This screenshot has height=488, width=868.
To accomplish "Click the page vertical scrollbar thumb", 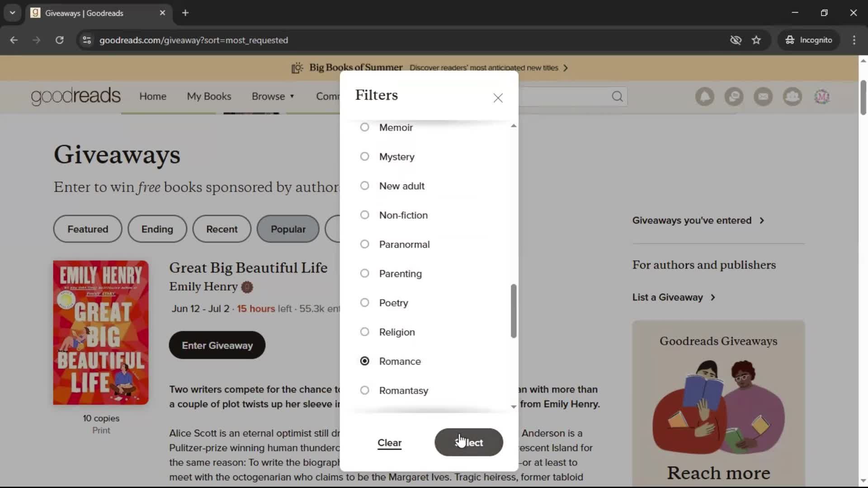I will pos(863,97).
